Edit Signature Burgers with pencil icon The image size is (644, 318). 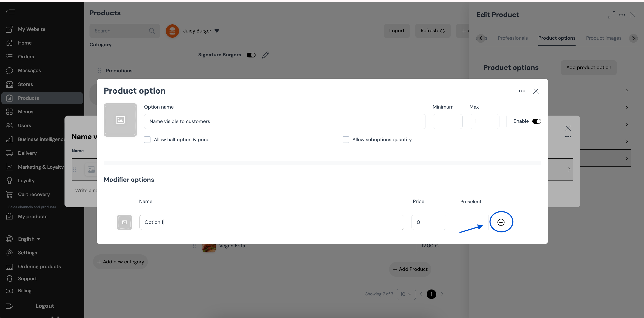point(265,55)
